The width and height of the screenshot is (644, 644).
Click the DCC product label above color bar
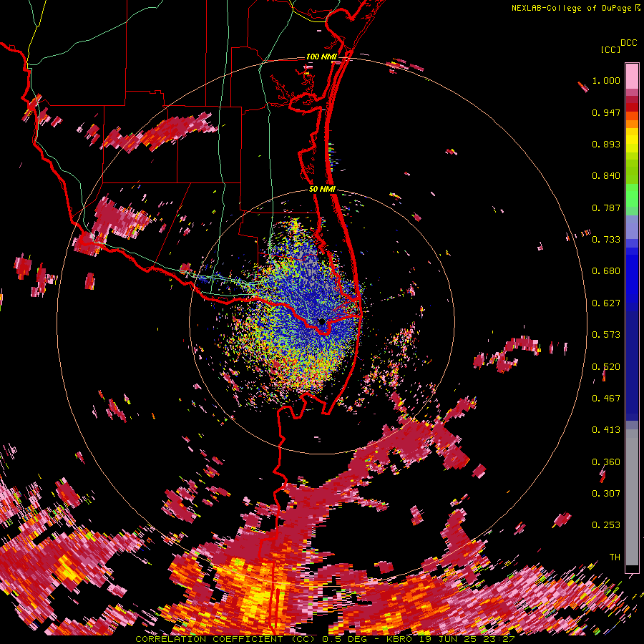pos(629,43)
